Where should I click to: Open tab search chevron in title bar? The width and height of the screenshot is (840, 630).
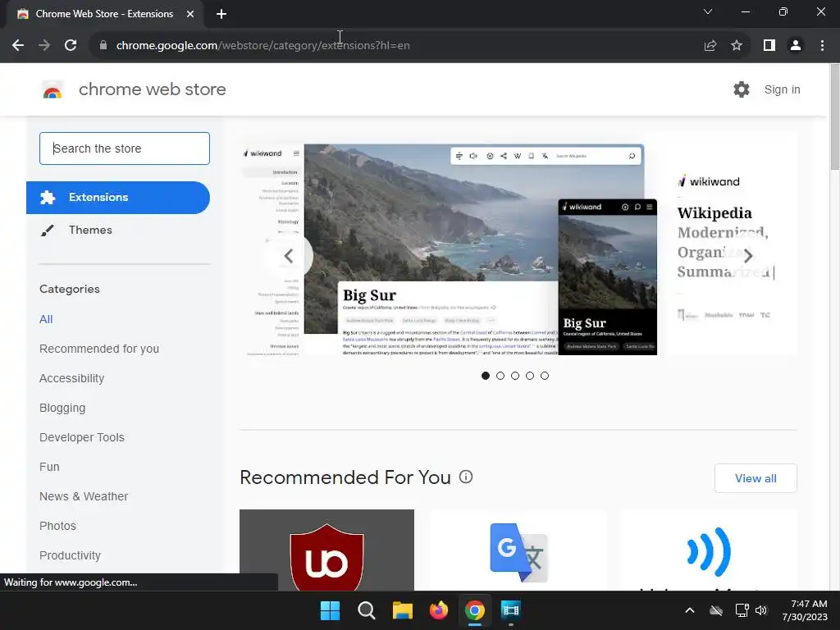[x=708, y=11]
